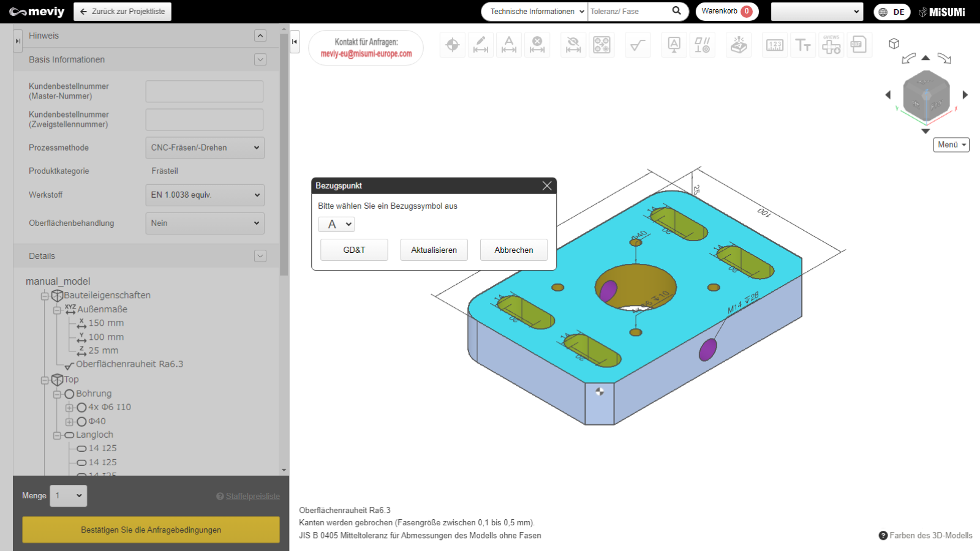
Task: Open the Menge quantity dropdown
Action: 69,496
